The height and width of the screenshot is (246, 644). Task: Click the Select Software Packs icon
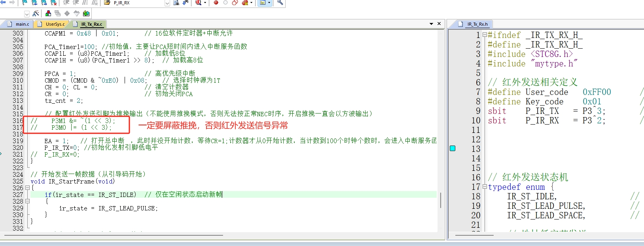point(76,13)
